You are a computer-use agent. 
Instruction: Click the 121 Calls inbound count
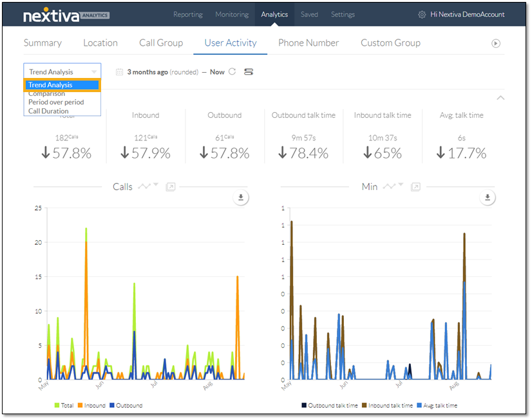146,137
